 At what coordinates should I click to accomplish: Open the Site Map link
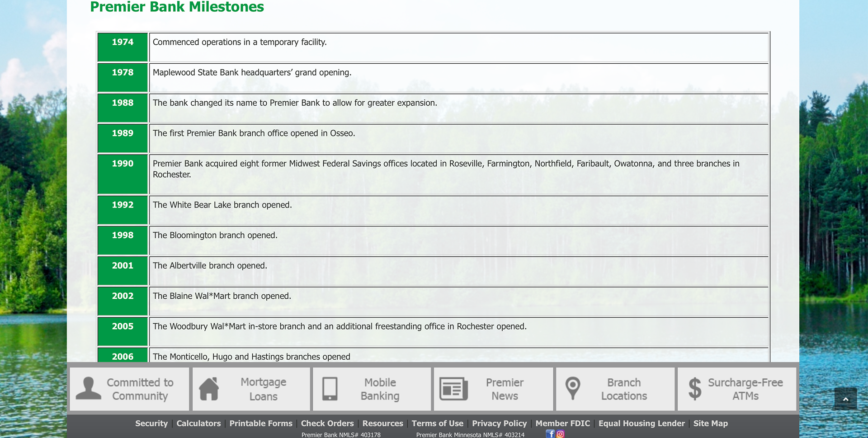711,424
